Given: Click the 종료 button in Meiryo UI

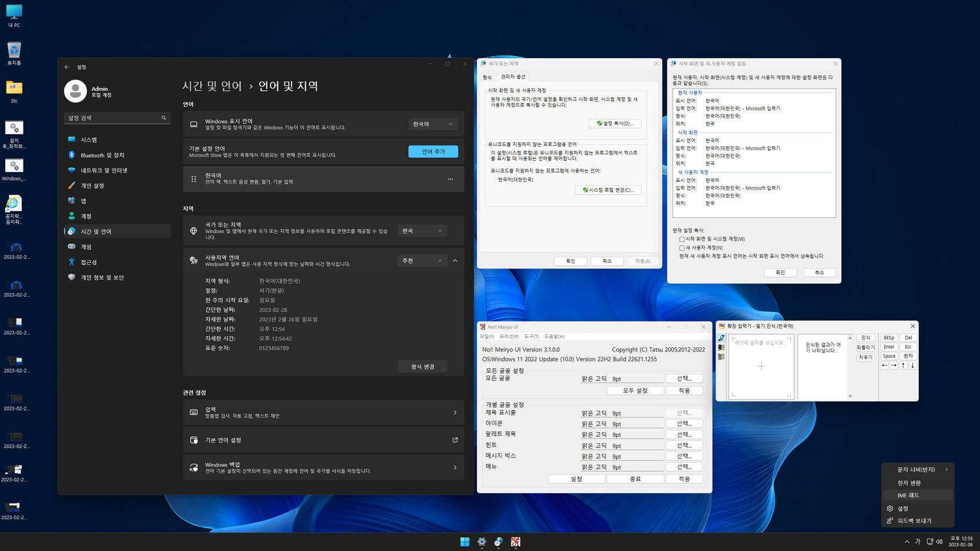Looking at the screenshot, I should [635, 479].
